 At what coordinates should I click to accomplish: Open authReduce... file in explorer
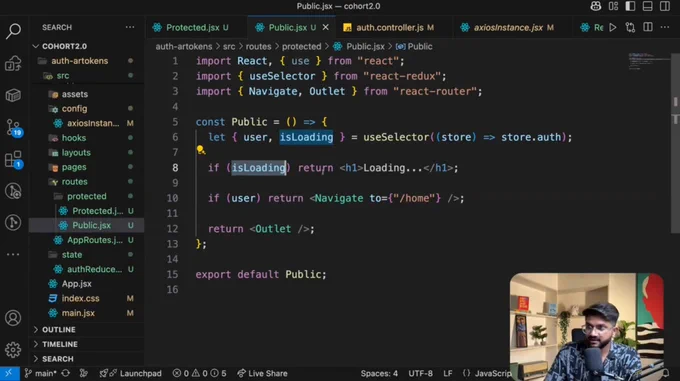pyautogui.click(x=87, y=269)
